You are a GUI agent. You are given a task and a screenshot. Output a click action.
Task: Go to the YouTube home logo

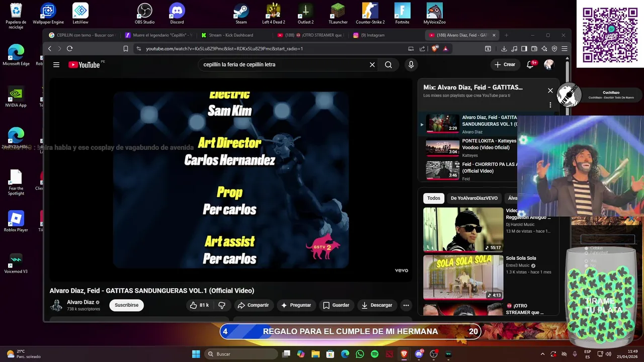pyautogui.click(x=84, y=64)
